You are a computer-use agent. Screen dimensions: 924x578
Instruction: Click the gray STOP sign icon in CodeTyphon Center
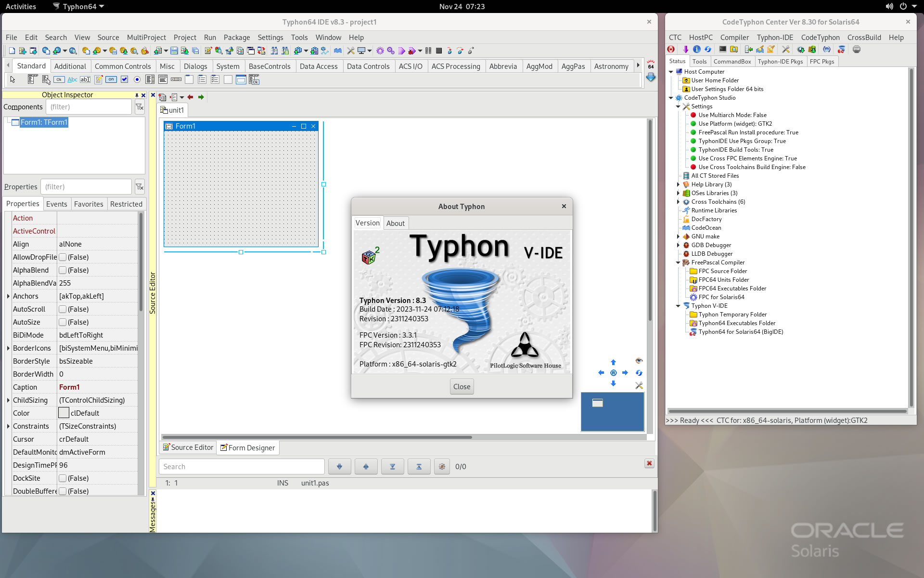[x=857, y=49]
